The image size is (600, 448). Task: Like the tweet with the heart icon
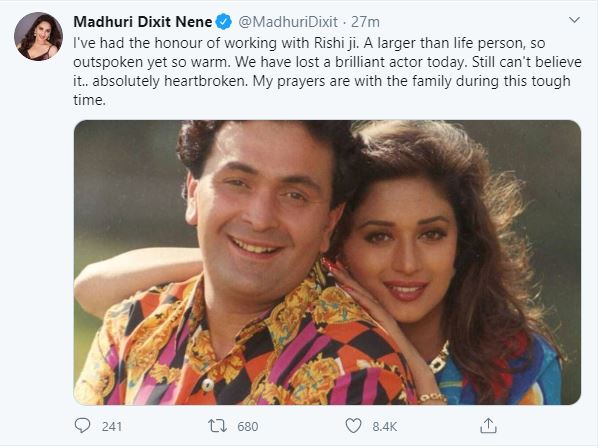pyautogui.click(x=353, y=426)
